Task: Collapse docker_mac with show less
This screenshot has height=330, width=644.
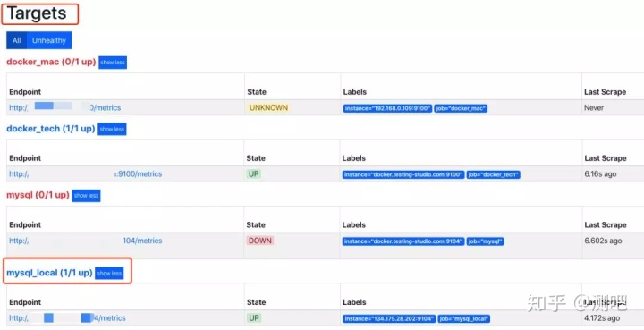Action: click(113, 63)
